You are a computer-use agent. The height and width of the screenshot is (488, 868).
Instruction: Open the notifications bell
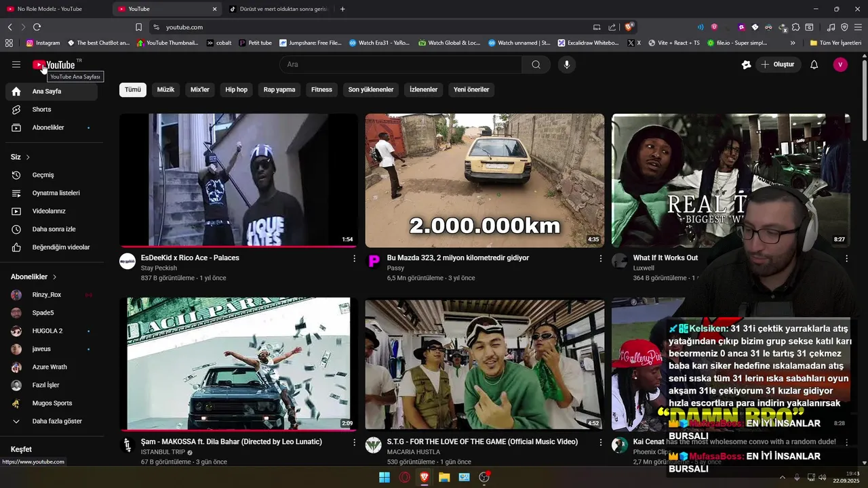tap(814, 64)
